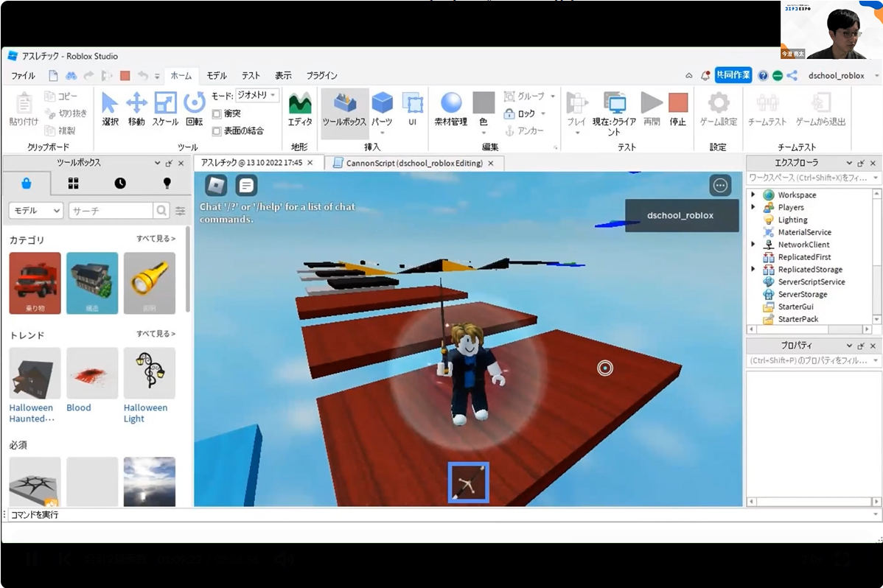Open the Roblox menu icon in viewport
883x588 pixels.
(216, 185)
